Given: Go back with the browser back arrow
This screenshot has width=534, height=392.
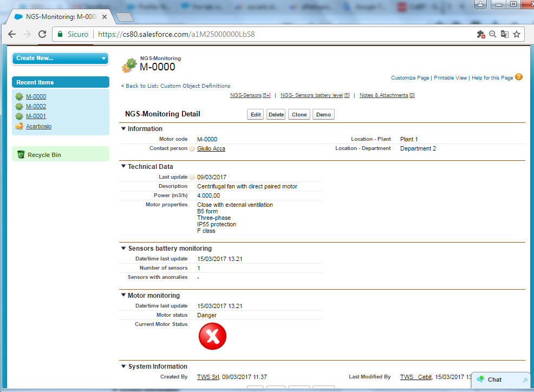Looking at the screenshot, I should point(12,34).
